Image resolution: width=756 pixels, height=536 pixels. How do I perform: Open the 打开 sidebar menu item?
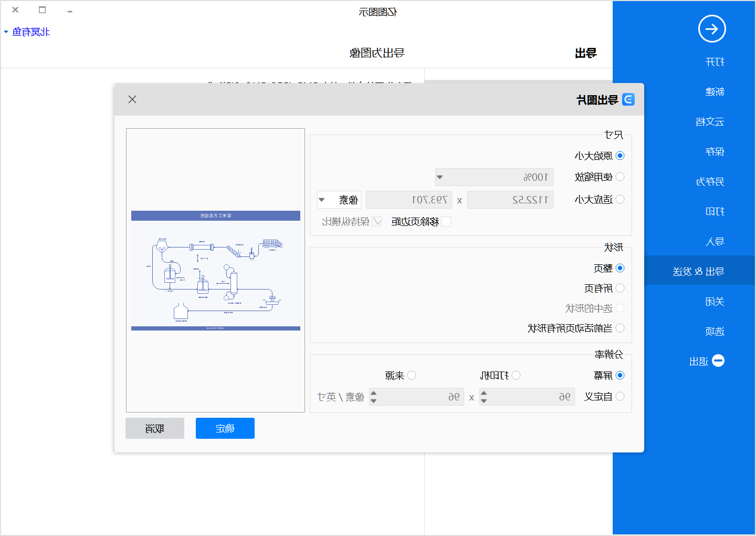click(715, 62)
